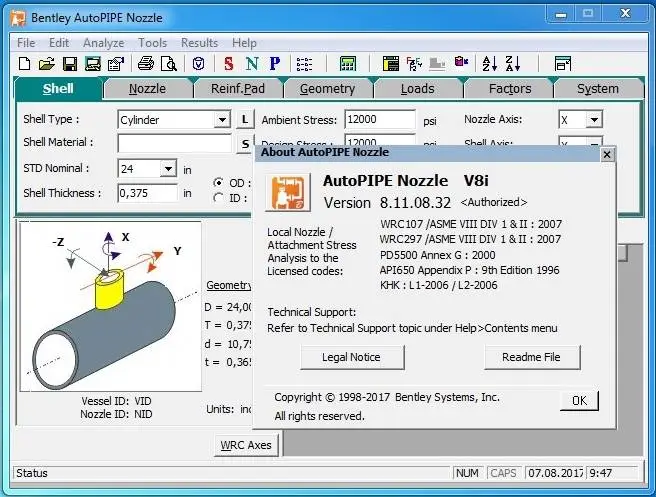Click the Bentley AutoPIPE title bar app icon
The image size is (656, 497).
(x=18, y=18)
